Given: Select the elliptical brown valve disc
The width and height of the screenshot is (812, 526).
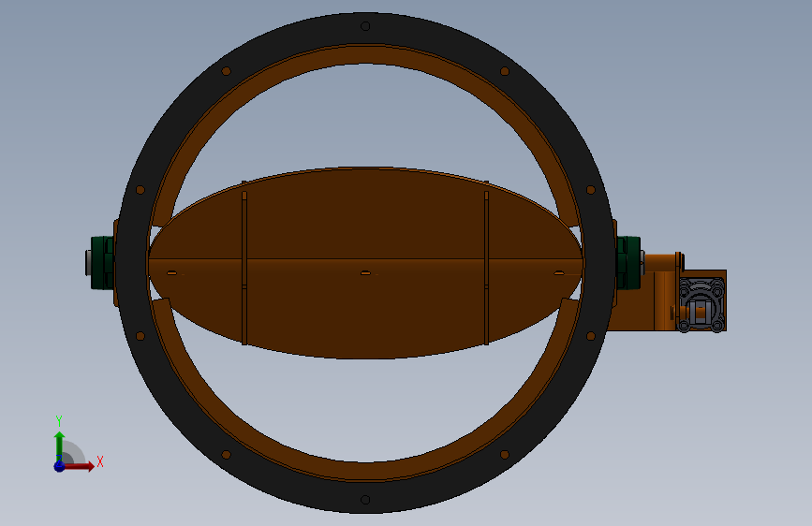Looking at the screenshot, I should pos(365,263).
